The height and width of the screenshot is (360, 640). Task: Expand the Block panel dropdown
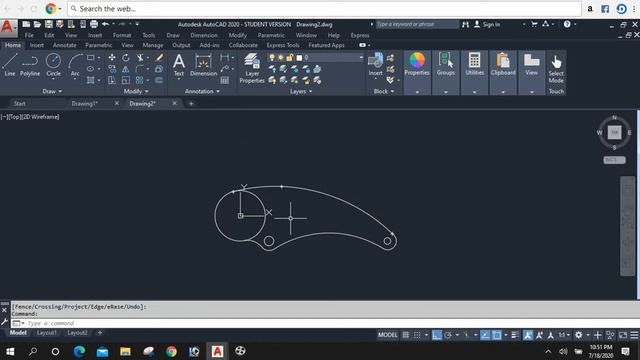pos(384,91)
